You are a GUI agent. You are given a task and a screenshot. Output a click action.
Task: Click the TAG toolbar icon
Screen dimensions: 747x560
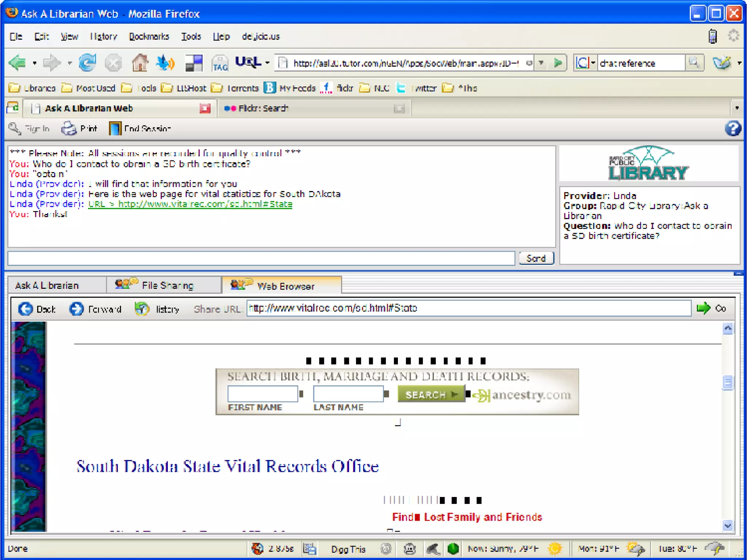pyautogui.click(x=220, y=63)
